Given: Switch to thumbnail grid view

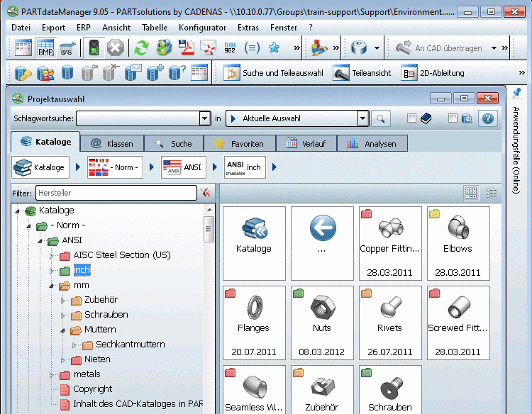Looking at the screenshot, I should [471, 194].
